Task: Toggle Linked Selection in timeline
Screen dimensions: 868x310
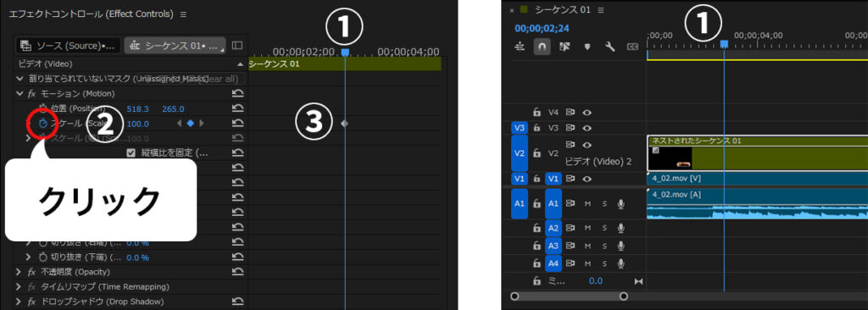Action: [x=565, y=47]
